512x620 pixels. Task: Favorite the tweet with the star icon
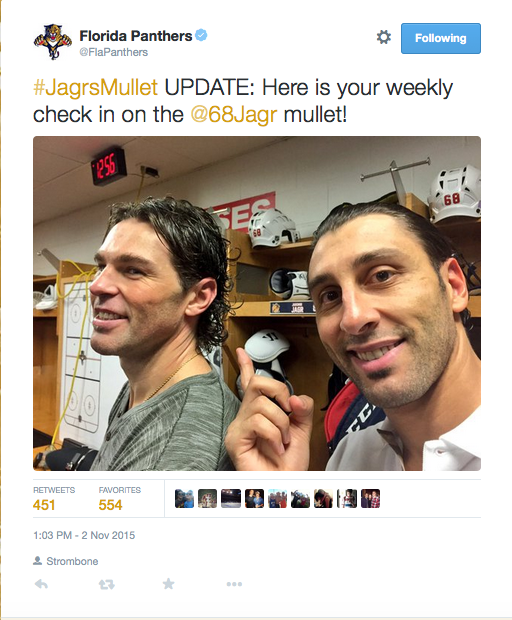pyautogui.click(x=168, y=584)
